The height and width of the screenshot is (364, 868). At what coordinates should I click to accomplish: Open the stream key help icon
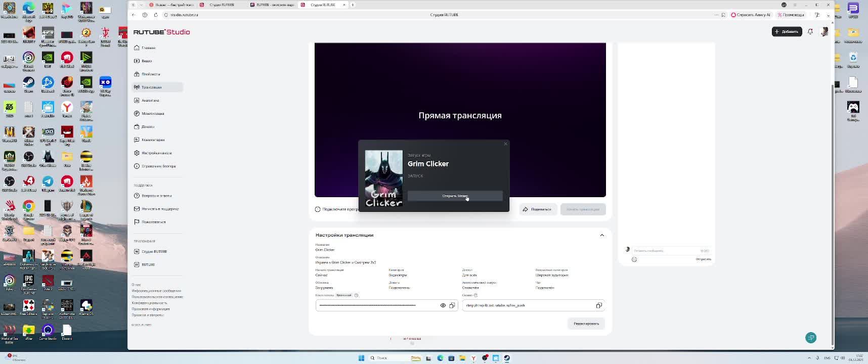(x=356, y=295)
